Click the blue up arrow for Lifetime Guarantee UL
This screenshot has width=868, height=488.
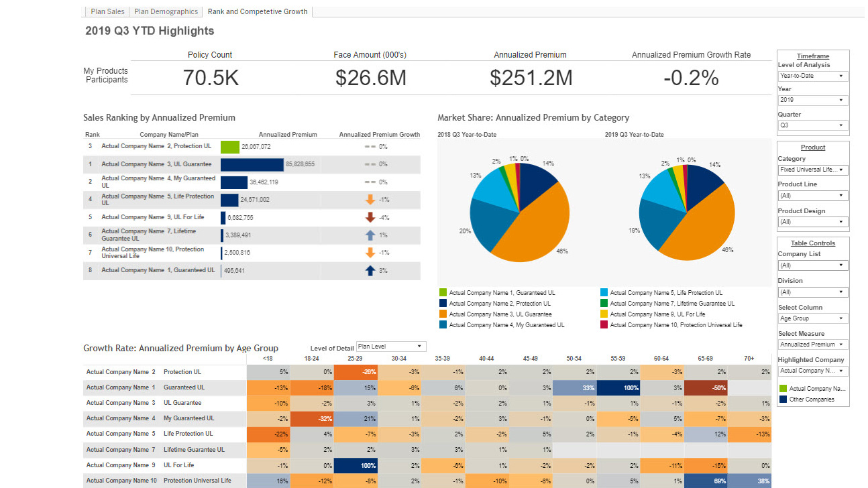(x=370, y=235)
